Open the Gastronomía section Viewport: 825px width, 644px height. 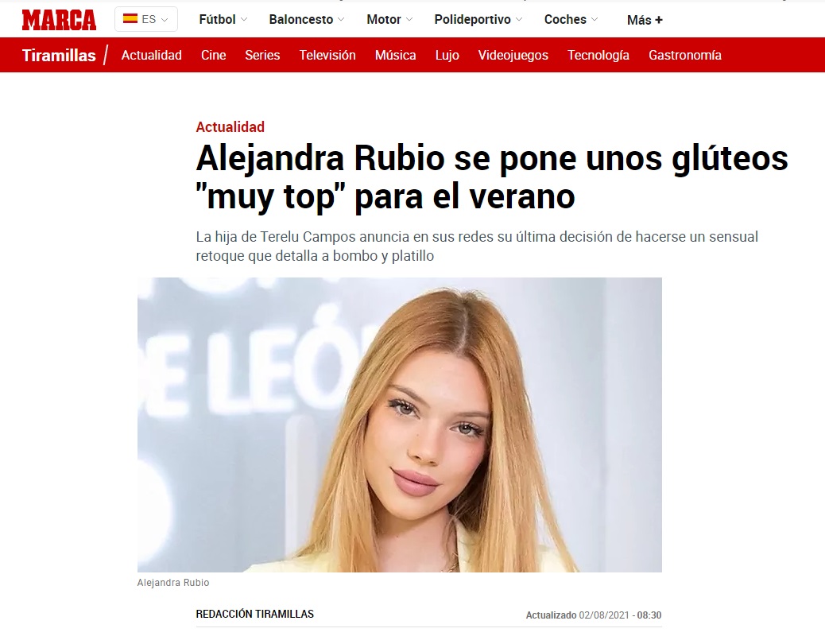coord(685,55)
